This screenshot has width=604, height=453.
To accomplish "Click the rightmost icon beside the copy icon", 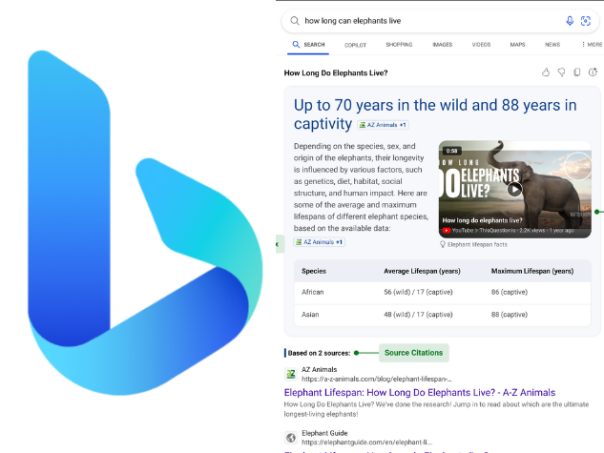I will pyautogui.click(x=593, y=72).
